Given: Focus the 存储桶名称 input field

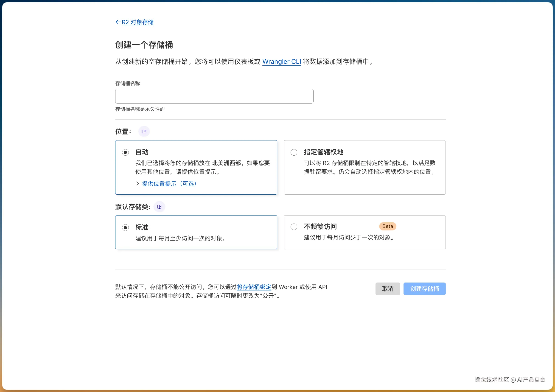Looking at the screenshot, I should click(x=214, y=96).
